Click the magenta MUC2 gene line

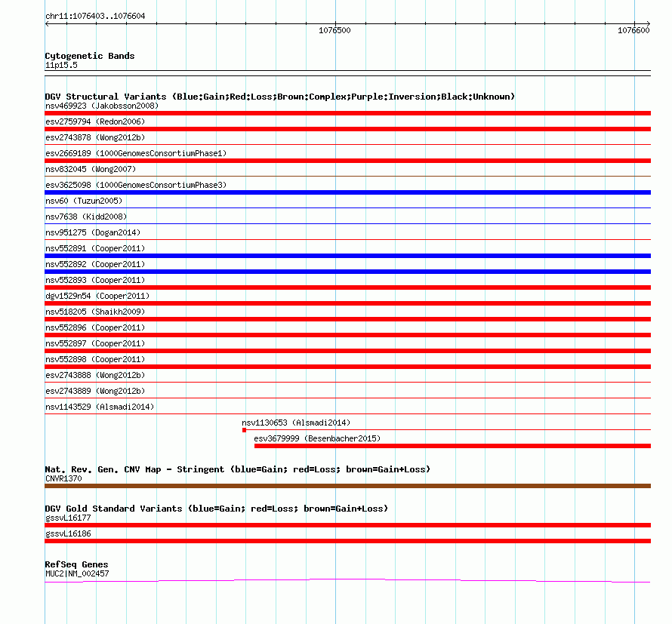click(347, 580)
